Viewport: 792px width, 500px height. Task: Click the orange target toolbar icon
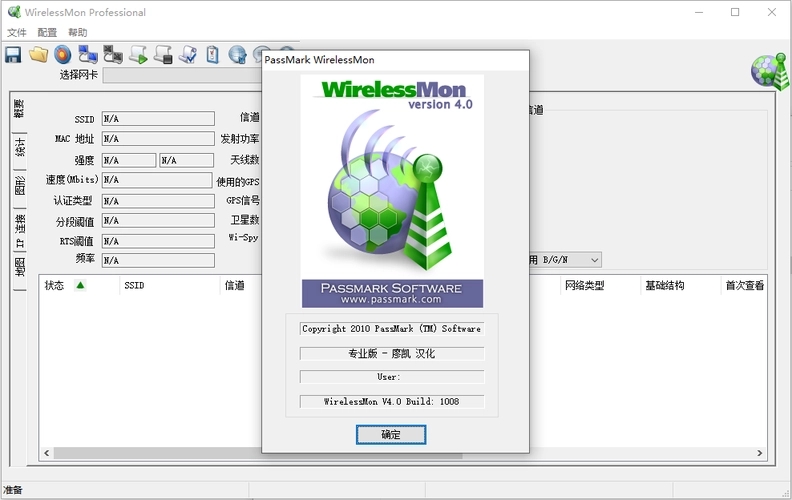[63, 55]
